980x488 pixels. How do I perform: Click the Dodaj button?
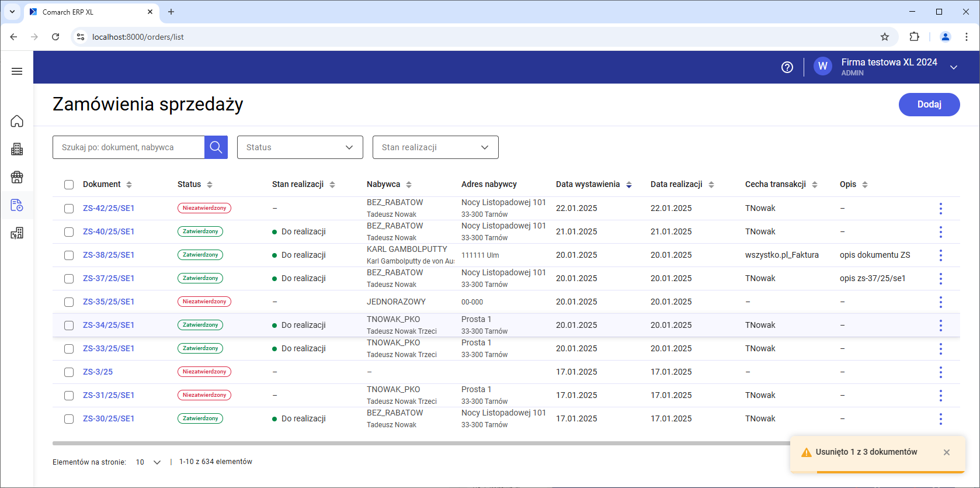929,105
